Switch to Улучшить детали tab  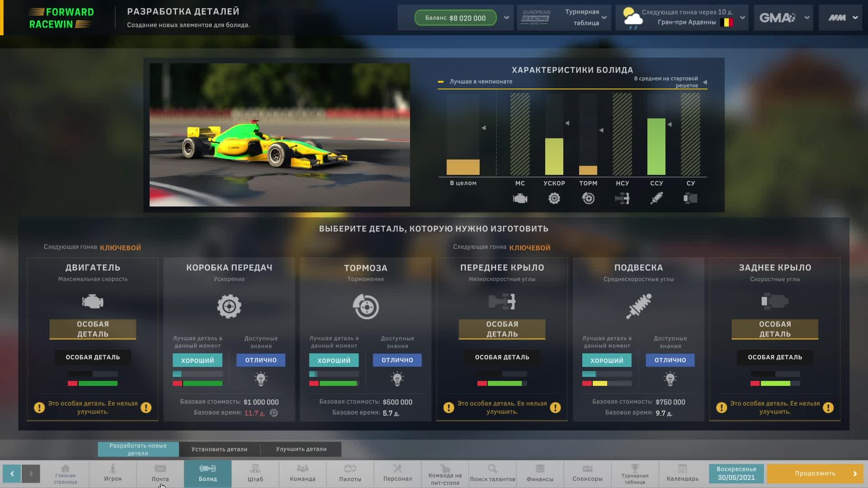coord(301,449)
